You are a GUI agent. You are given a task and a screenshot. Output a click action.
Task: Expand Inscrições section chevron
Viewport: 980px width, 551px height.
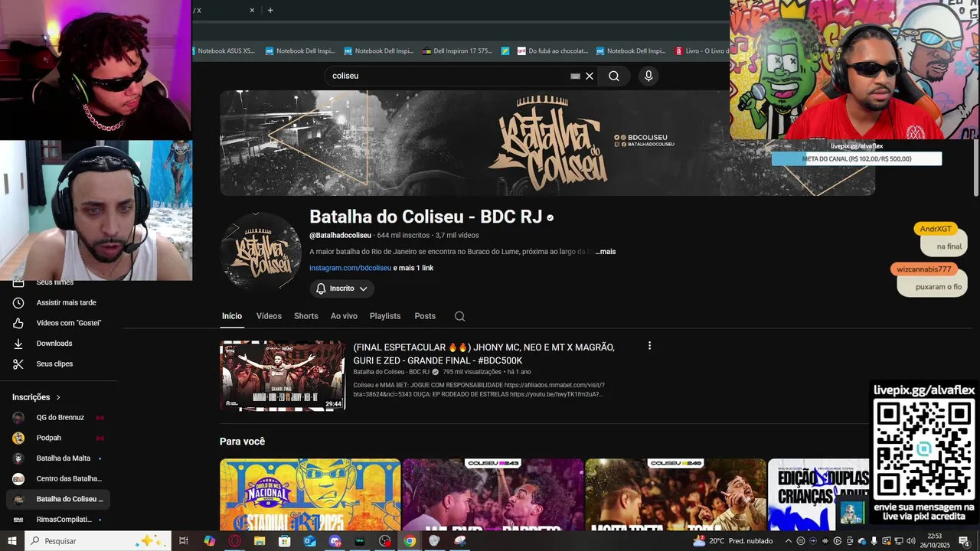(x=58, y=397)
